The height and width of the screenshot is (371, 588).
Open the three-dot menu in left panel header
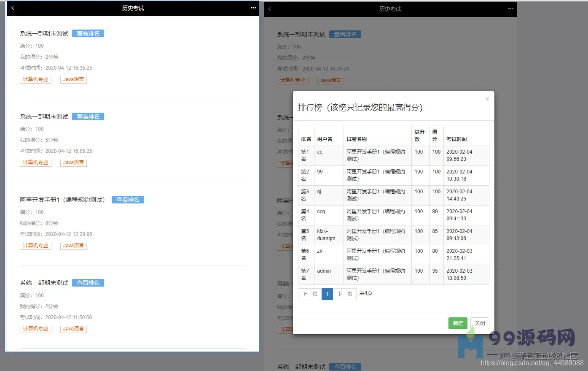(x=253, y=8)
